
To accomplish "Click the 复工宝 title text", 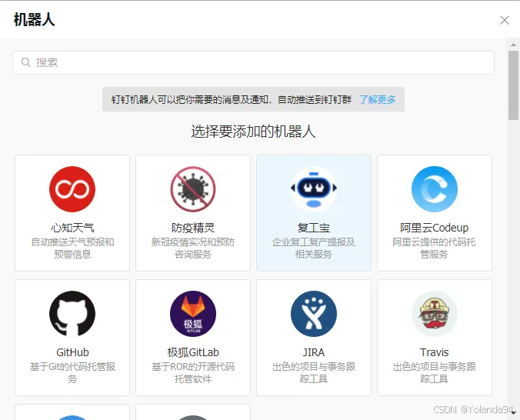I will pyautogui.click(x=314, y=228).
